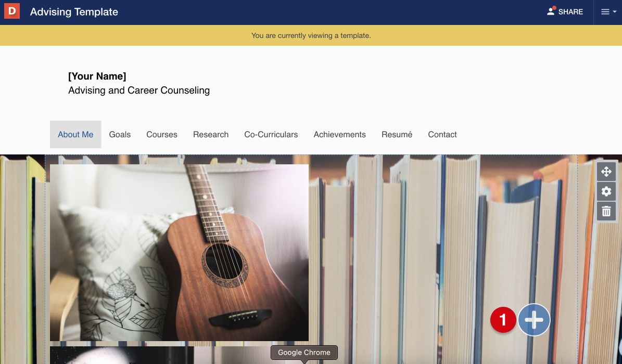
Task: Open the hamburger menu dropdown
Action: 608,12
